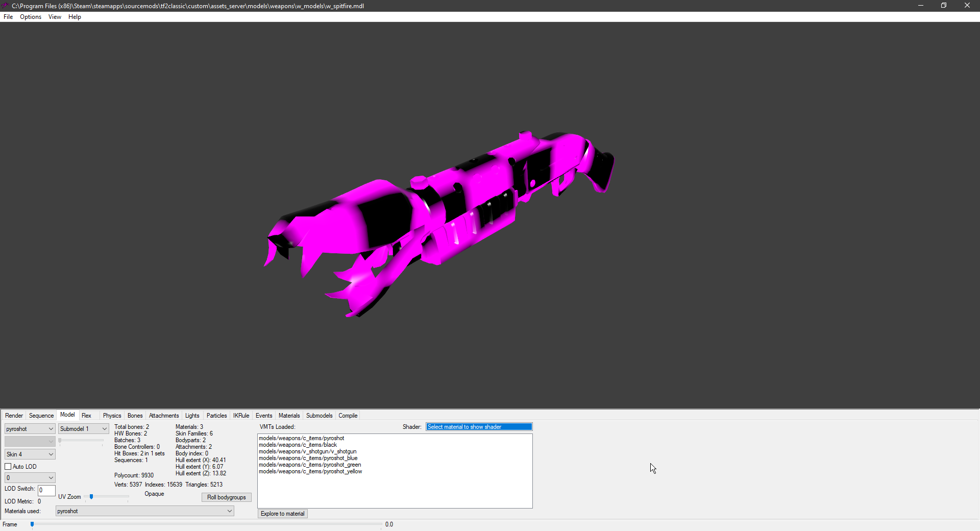Open the Flex tab
980x531 pixels.
[x=86, y=416]
